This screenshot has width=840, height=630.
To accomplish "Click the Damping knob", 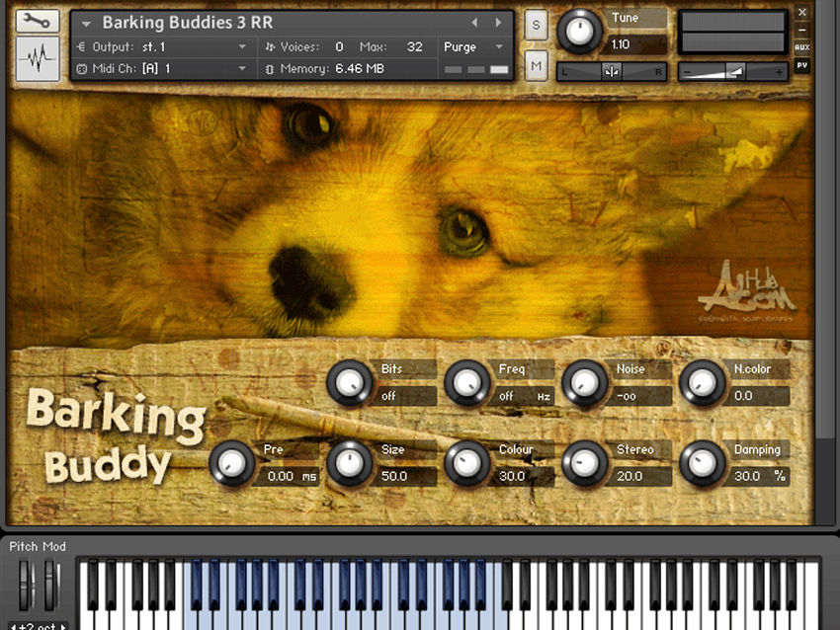I will coord(703,463).
